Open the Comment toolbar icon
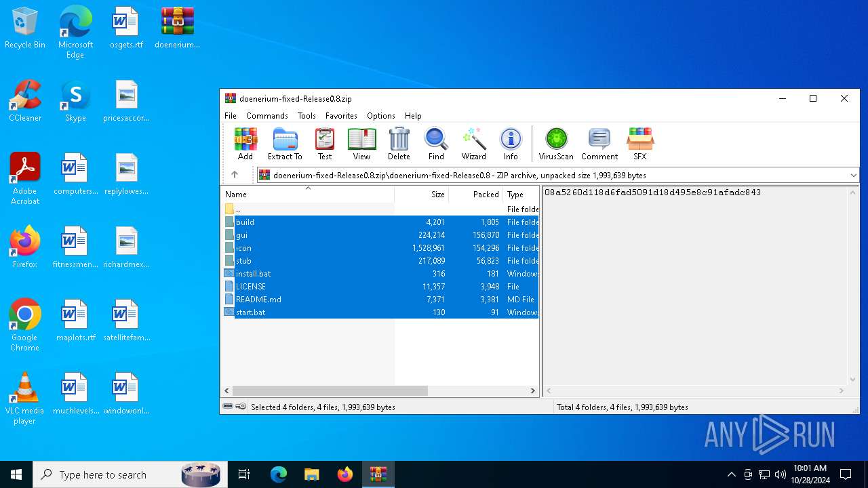868x488 pixels. [599, 144]
